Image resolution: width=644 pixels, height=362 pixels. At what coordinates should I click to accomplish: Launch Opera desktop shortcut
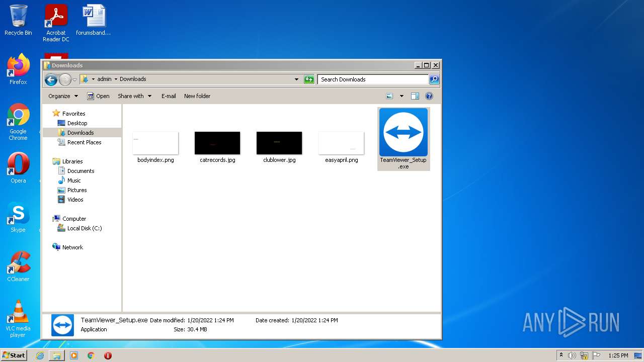(18, 167)
